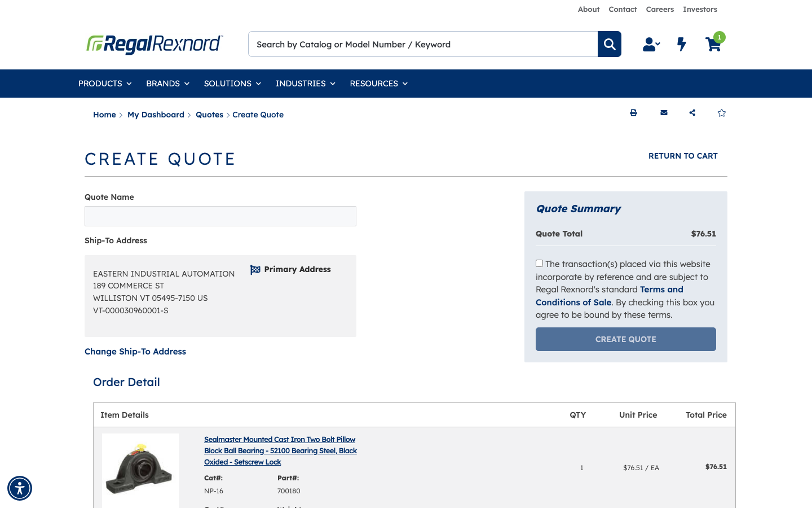Print this page using printer icon
This screenshot has width=812, height=508.
[633, 113]
